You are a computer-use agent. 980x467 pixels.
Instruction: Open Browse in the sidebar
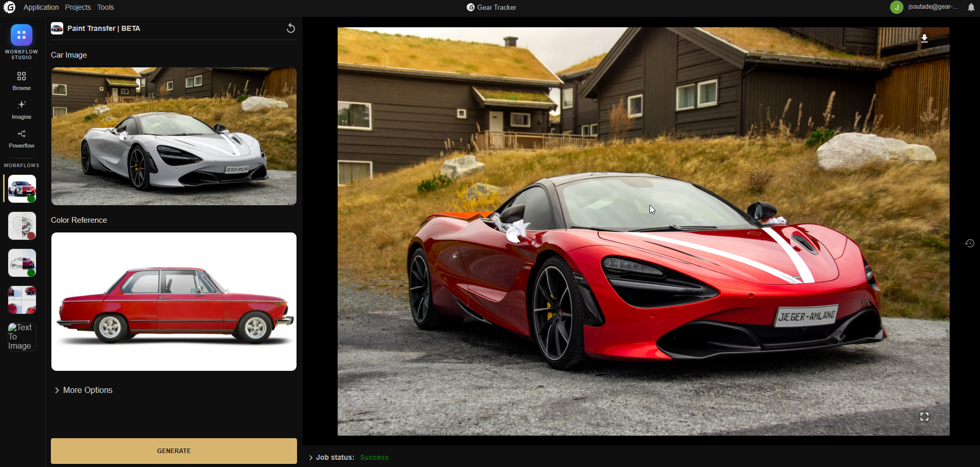[x=22, y=81]
